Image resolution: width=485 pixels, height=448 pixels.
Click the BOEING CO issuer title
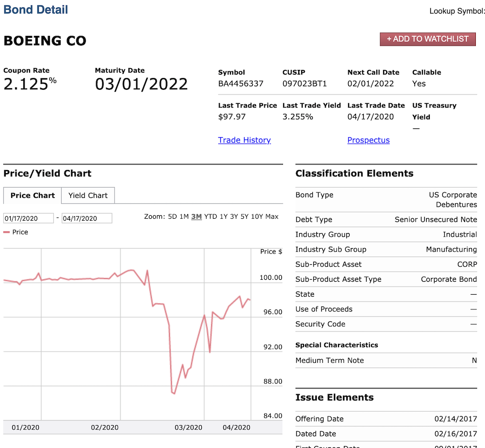[45, 41]
